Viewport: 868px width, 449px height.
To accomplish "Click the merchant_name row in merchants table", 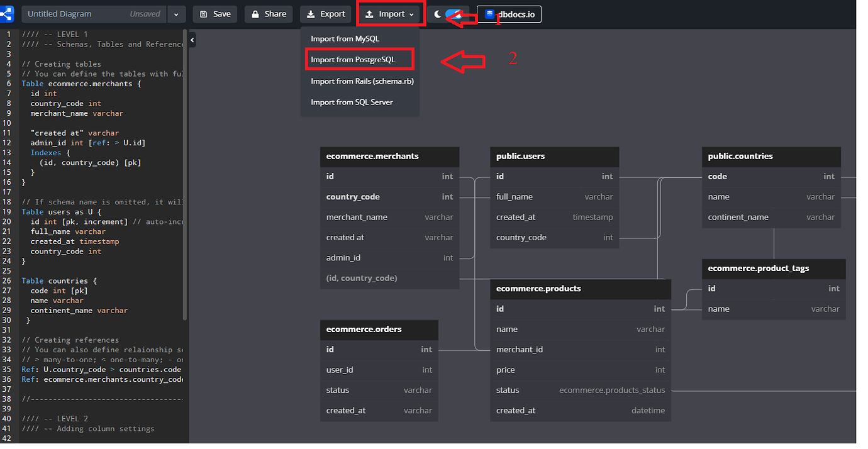I will pyautogui.click(x=389, y=218).
